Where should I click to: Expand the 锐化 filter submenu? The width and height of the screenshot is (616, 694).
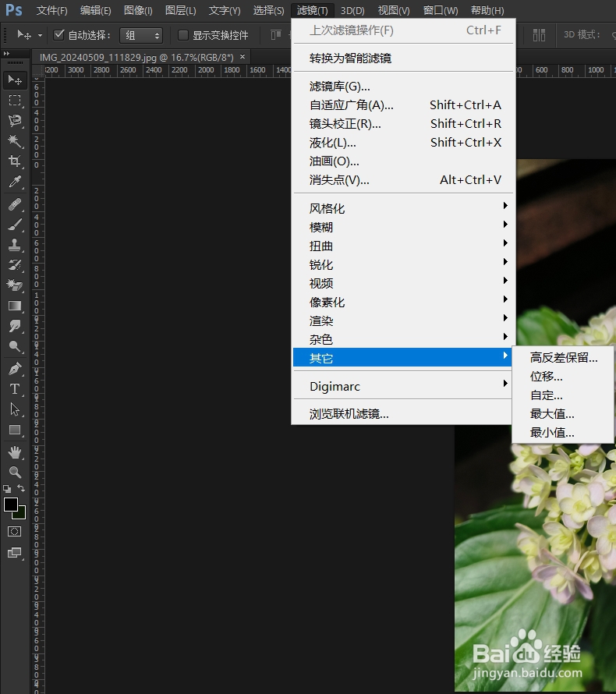point(403,264)
